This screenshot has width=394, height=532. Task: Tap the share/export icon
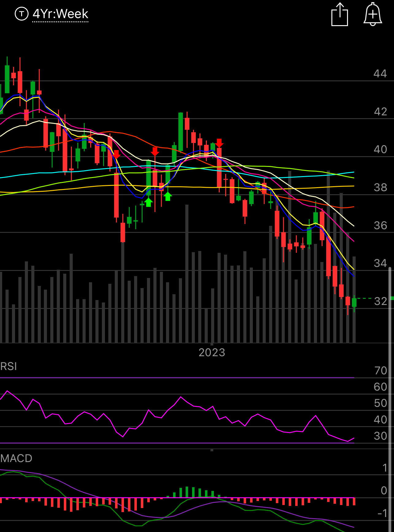click(340, 14)
